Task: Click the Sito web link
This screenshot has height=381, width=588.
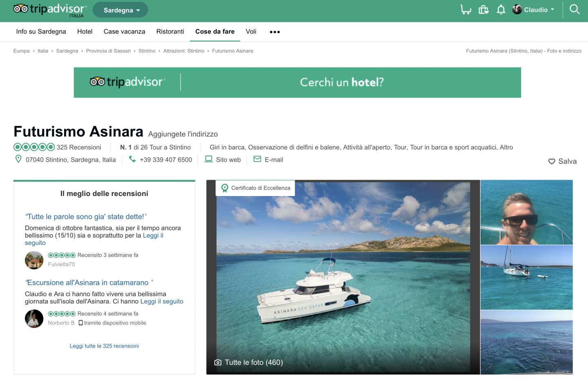Action: point(228,160)
